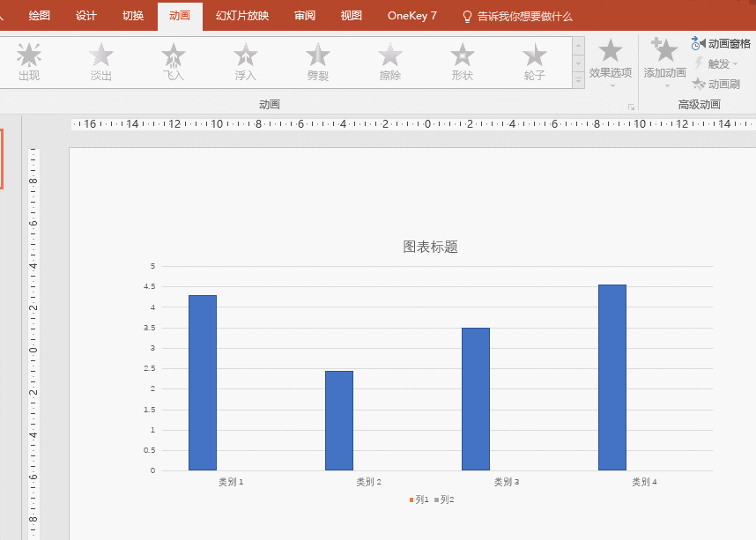This screenshot has width=756, height=540.
Task: Go to the OneKey 7 tab
Action: click(x=411, y=16)
